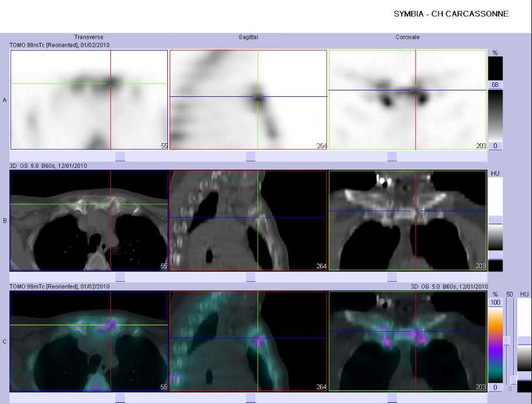This screenshot has height=404, width=532.
Task: Select the row A transverse SPECT view
Action: click(x=89, y=100)
